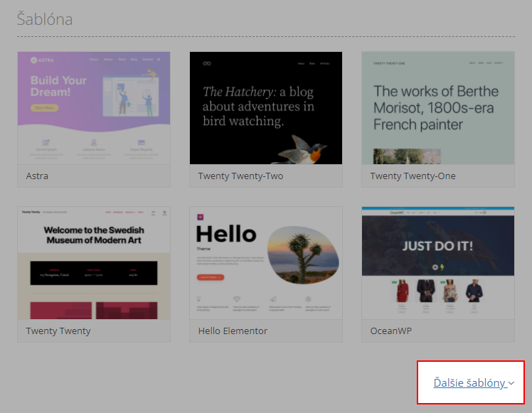Screen dimensions: 532x413
Task: Click the Twenty Twenty-One name label
Action: tap(413, 176)
